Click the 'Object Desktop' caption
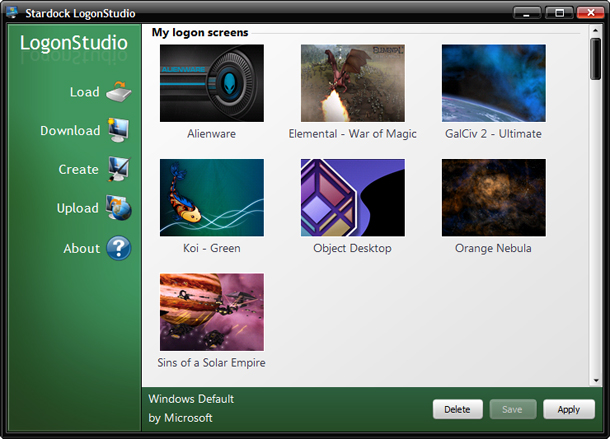 (x=352, y=249)
